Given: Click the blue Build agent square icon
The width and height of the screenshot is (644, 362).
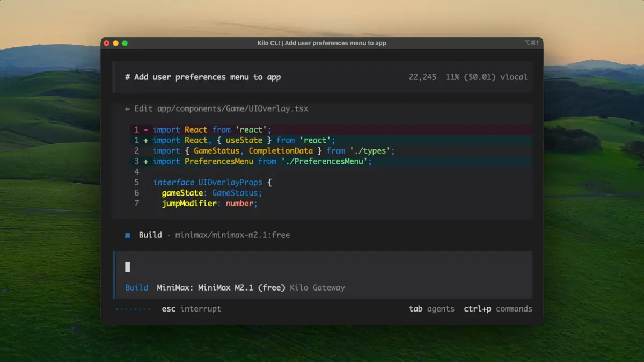Looking at the screenshot, I should coord(128,235).
